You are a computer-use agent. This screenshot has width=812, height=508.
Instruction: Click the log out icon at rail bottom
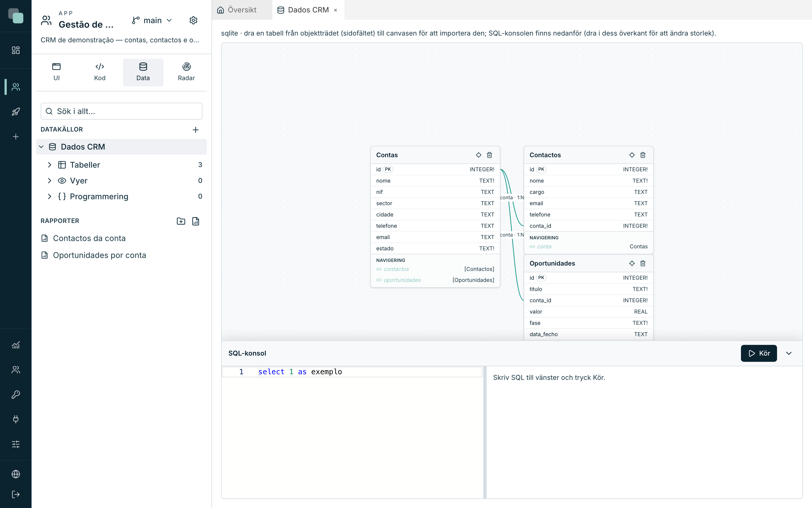point(16,494)
